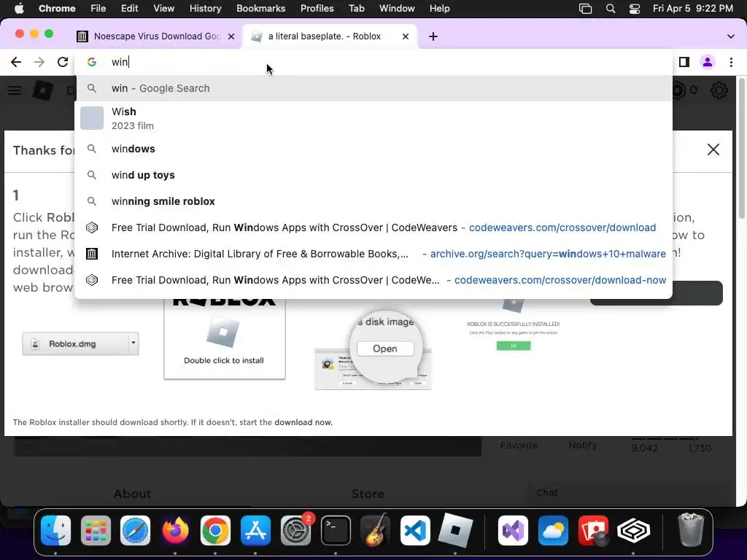Screen dimensions: 747x560
Task: Open Roblox settings gear icon
Action: click(x=719, y=90)
